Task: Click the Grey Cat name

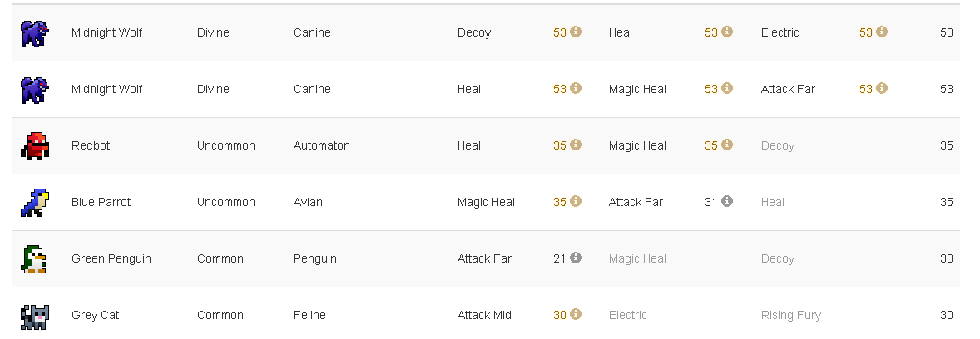Action: point(96,315)
